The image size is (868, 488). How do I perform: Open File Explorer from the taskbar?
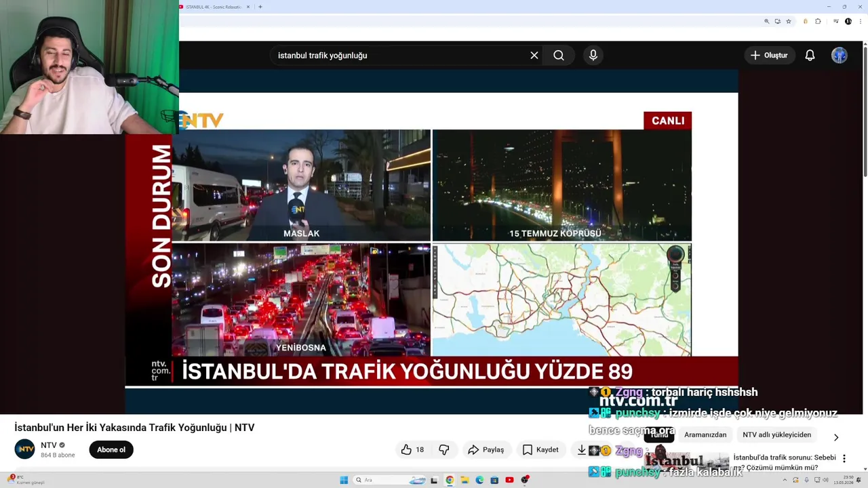coord(465,480)
